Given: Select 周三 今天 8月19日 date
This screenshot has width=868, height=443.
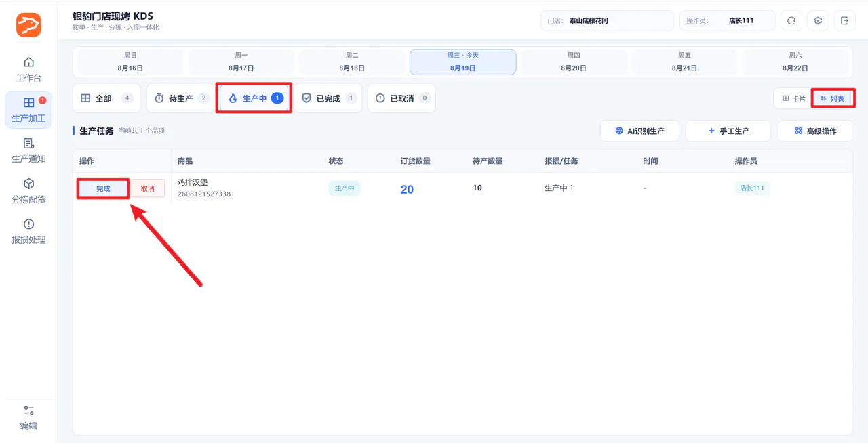Looking at the screenshot, I should (462, 62).
